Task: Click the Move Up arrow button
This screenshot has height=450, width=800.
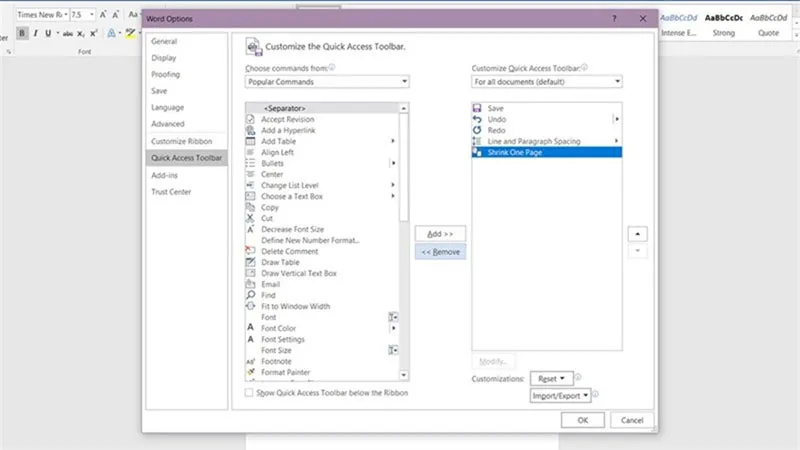Action: 637,234
